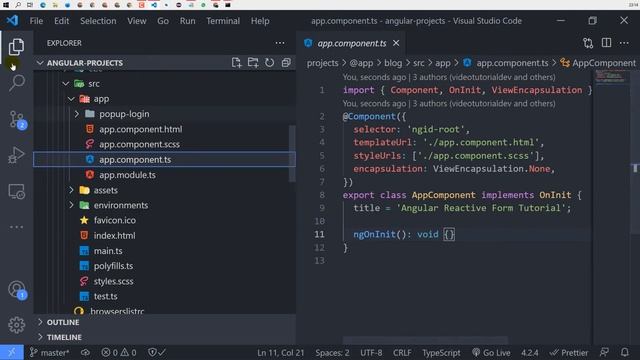Open changes compare icon in editor toolbar
The image size is (640, 360).
point(588,43)
